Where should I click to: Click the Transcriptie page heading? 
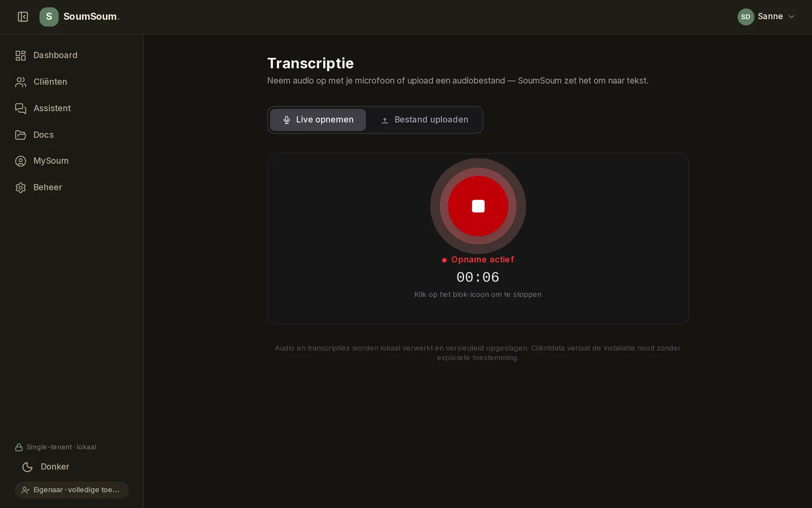[311, 63]
